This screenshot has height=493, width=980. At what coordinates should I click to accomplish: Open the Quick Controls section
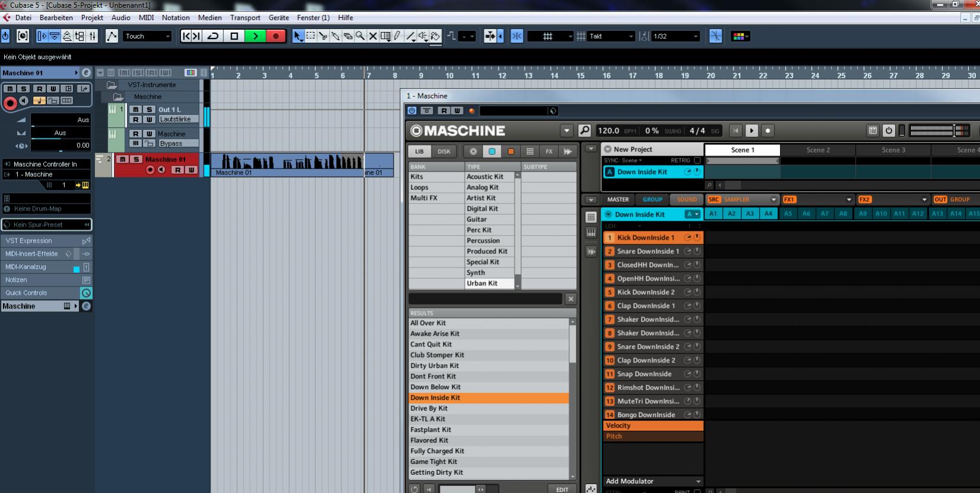(x=46, y=293)
